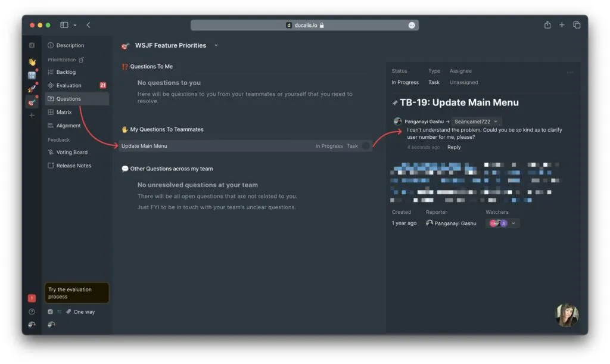The height and width of the screenshot is (364, 610).
Task: Click the red notification badge icon
Action: click(32, 298)
